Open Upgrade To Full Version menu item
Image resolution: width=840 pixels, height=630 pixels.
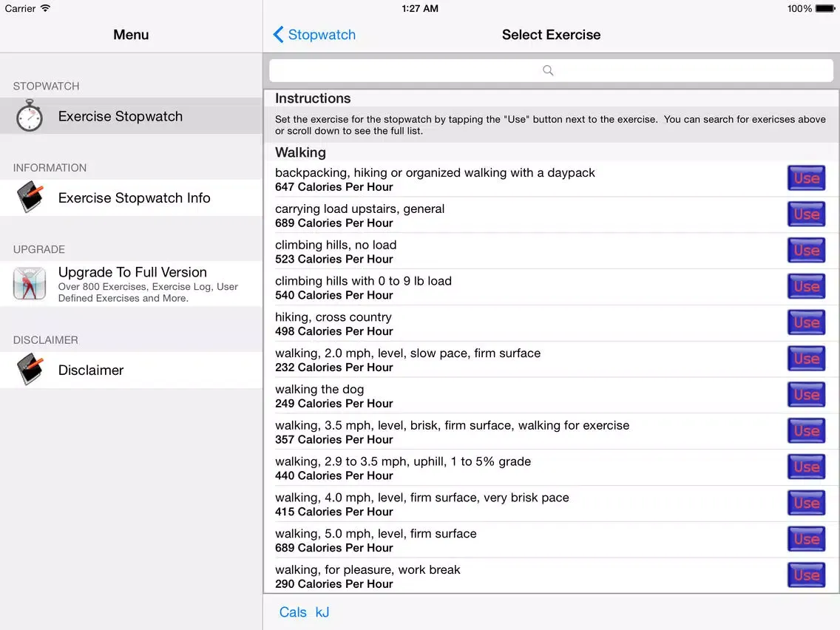coord(132,284)
